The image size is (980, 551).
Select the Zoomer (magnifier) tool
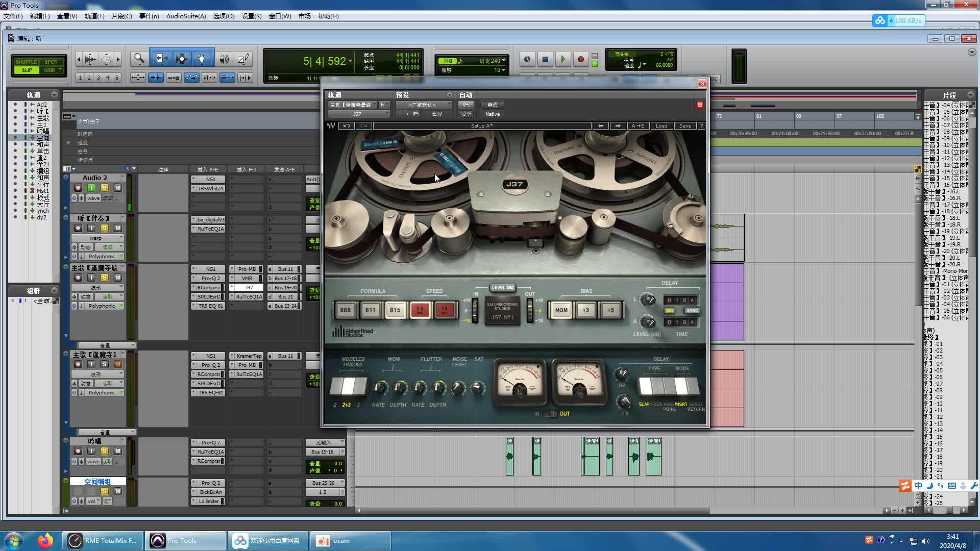click(x=139, y=59)
